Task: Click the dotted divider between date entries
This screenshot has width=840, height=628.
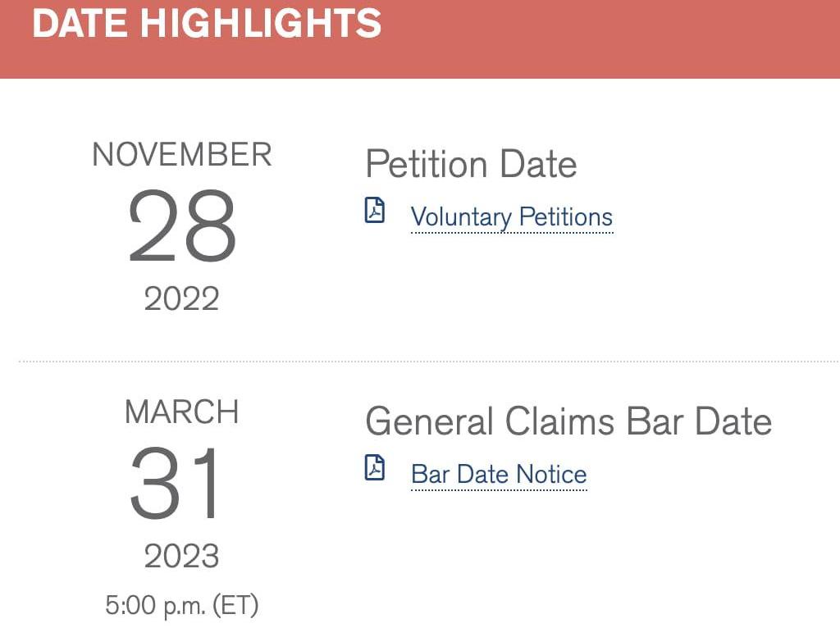Action: pos(427,361)
